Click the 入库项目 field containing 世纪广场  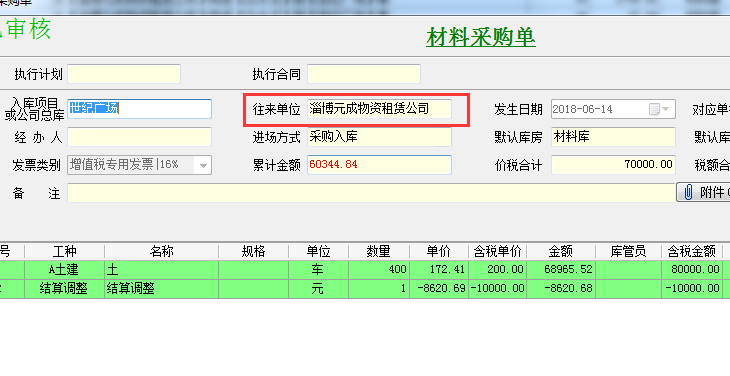(x=139, y=108)
